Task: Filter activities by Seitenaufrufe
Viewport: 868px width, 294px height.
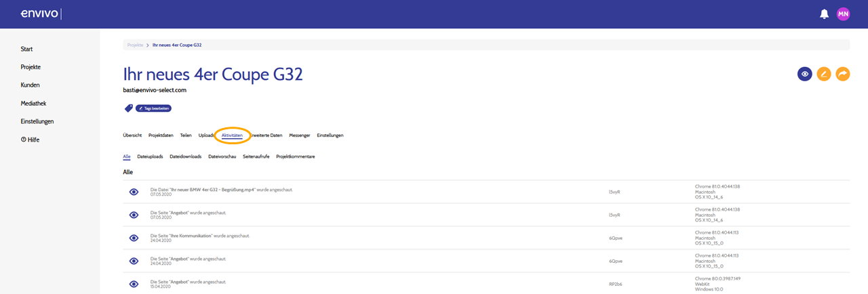Action: click(x=256, y=156)
